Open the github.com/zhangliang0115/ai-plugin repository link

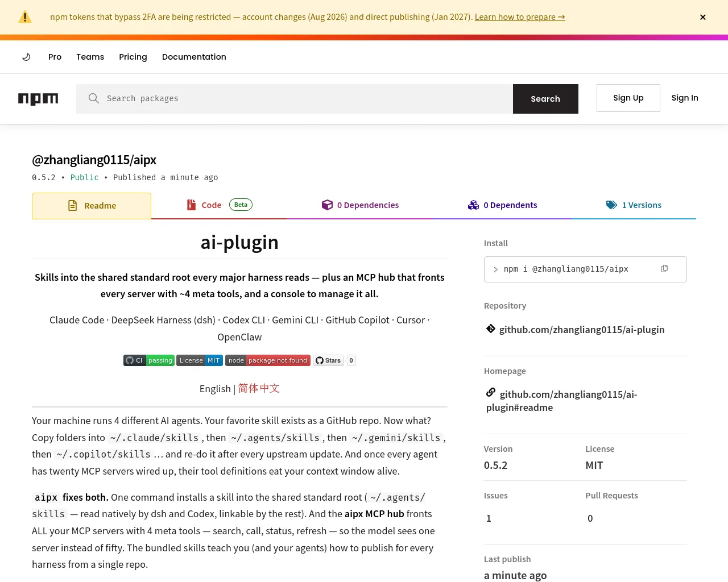[582, 330]
